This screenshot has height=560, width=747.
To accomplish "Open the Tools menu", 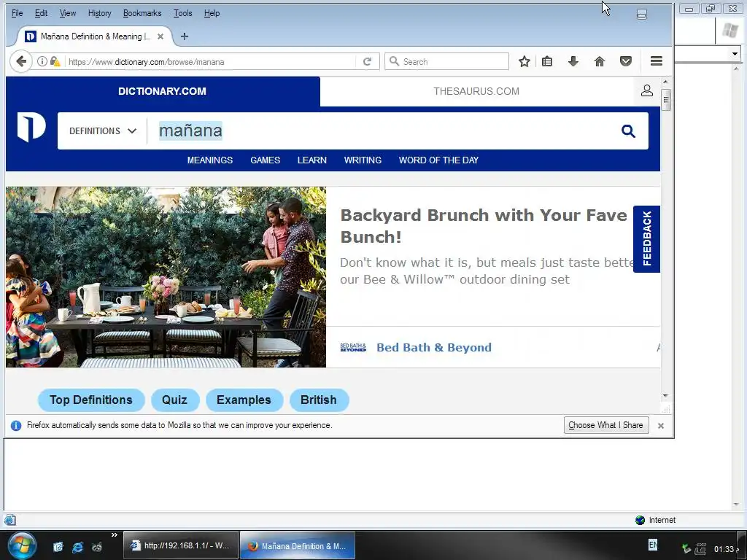I will (x=182, y=13).
